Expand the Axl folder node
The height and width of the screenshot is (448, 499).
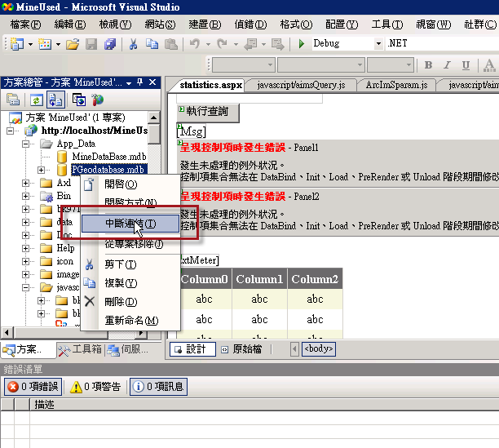point(26,183)
